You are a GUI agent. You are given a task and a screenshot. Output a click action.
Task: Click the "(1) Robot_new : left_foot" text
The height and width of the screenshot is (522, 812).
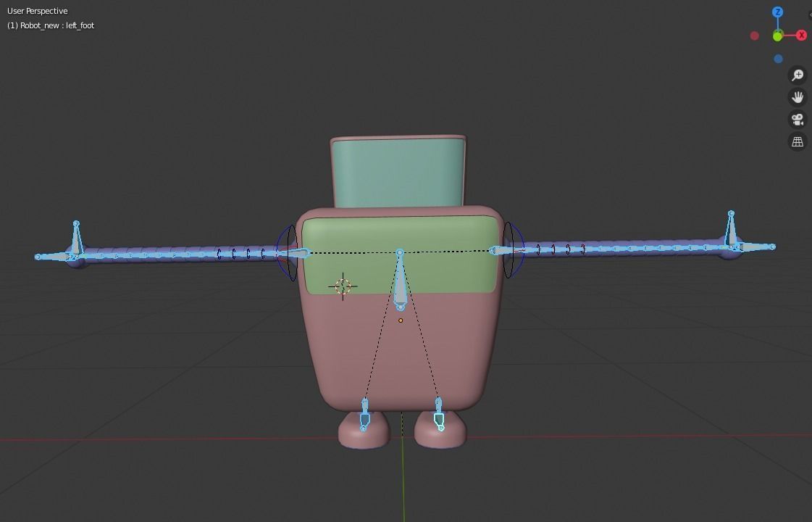coord(51,25)
